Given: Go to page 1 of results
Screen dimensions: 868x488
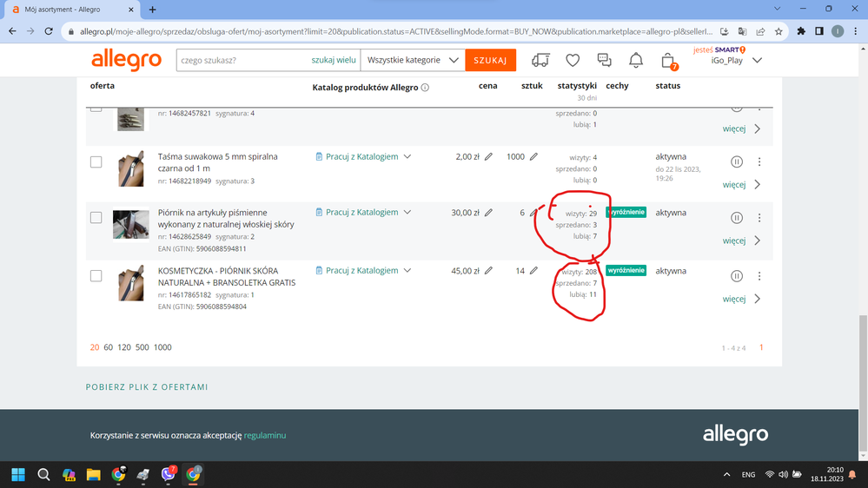Looking at the screenshot, I should tap(761, 347).
